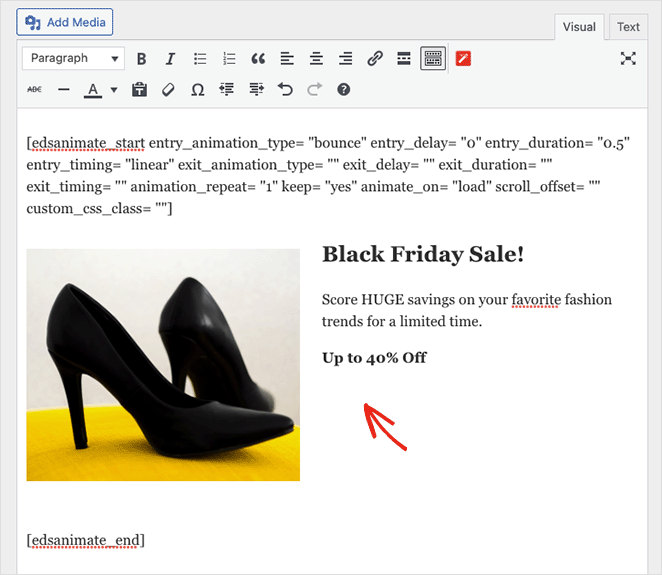Screen dimensions: 662x575
Task: Click the misspelled word 'favorite'
Action: tap(536, 300)
